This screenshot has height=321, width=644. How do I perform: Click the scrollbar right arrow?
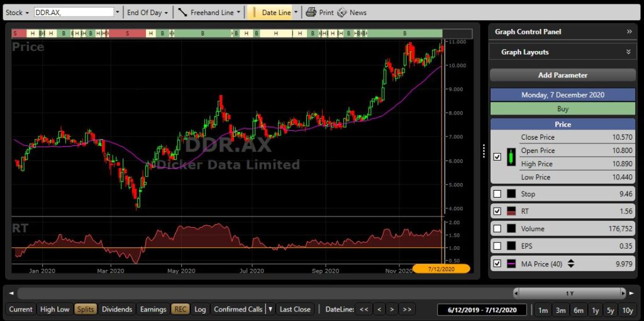coord(630,293)
